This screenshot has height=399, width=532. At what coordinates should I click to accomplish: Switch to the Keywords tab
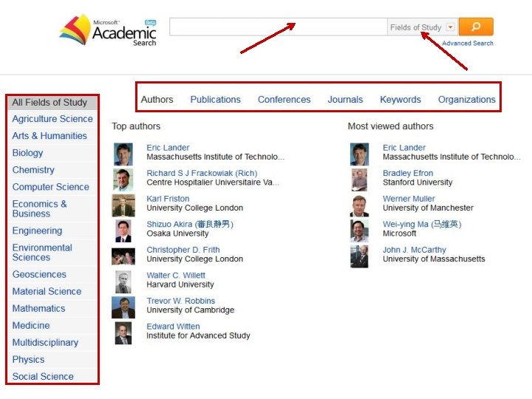[x=400, y=100]
